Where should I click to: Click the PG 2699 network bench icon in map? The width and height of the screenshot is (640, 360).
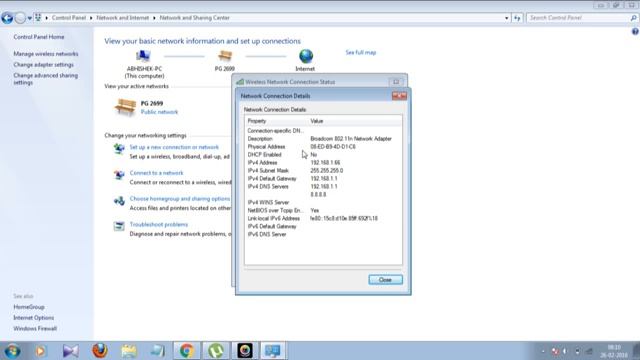click(x=224, y=56)
